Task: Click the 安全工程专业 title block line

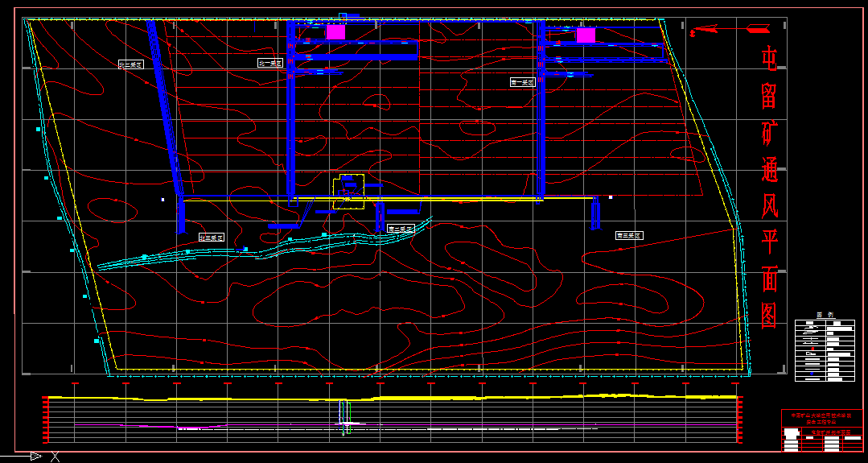Action: point(821,422)
